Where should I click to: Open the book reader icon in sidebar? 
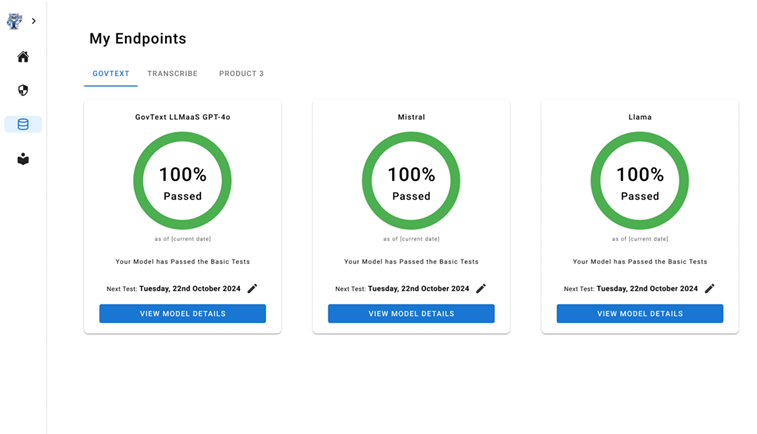click(23, 159)
